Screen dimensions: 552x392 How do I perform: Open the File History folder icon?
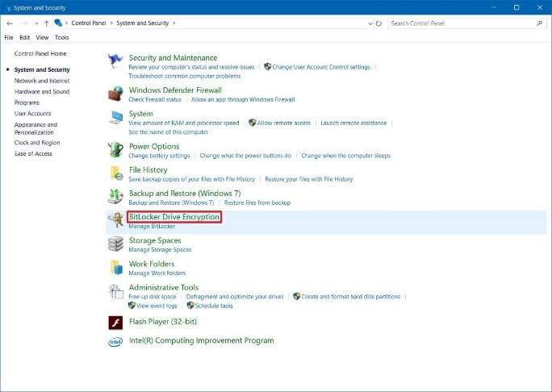[x=116, y=173]
